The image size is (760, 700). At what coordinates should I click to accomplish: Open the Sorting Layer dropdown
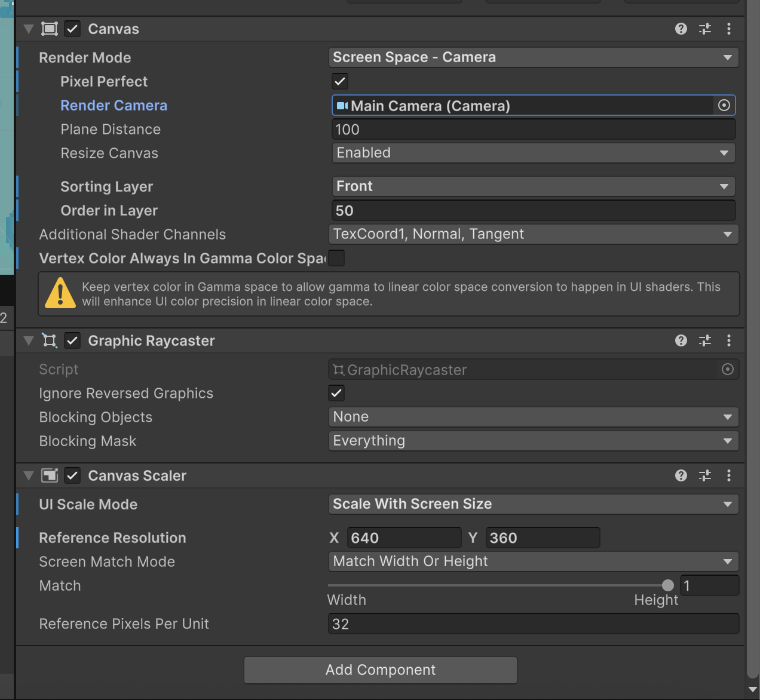point(533,186)
